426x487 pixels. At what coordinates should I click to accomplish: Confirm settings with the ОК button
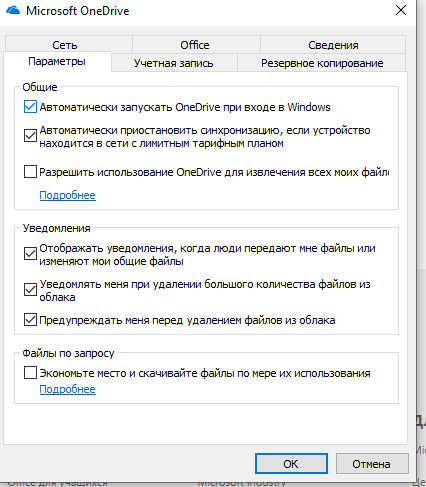click(x=291, y=463)
